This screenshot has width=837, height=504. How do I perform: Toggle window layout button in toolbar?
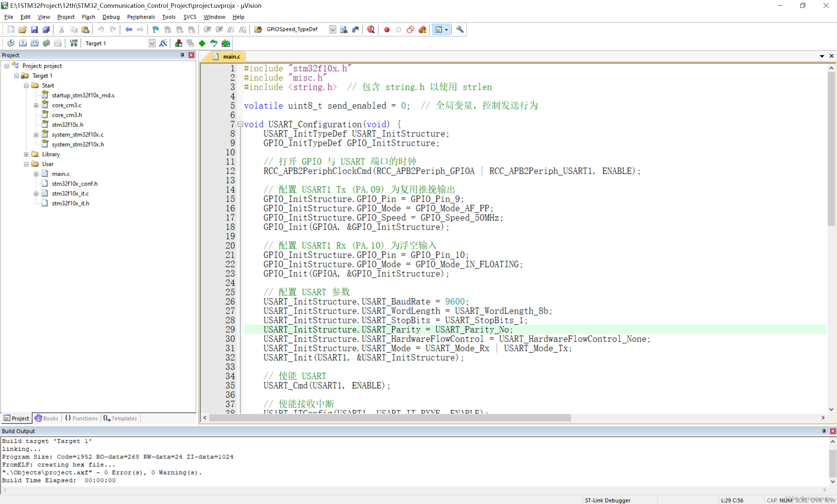438,29
